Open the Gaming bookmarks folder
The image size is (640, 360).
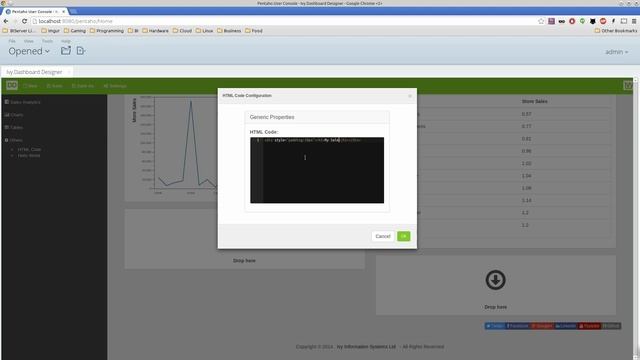[75, 31]
